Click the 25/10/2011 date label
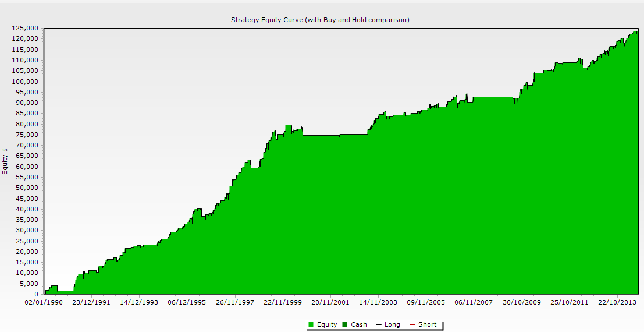 (x=570, y=302)
